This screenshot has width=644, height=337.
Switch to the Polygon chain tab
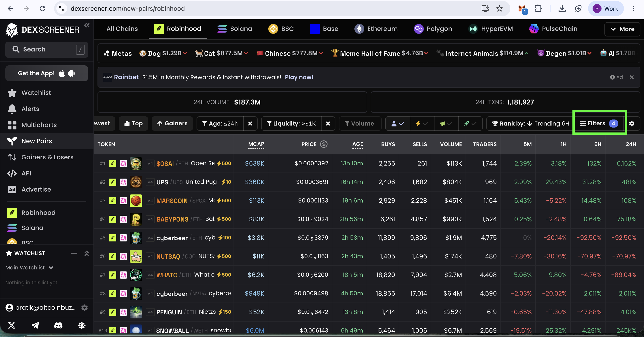[433, 29]
